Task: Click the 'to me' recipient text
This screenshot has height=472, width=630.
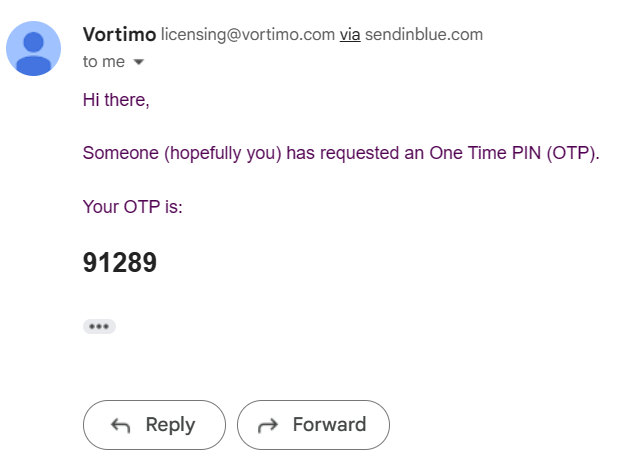Action: click(x=104, y=61)
